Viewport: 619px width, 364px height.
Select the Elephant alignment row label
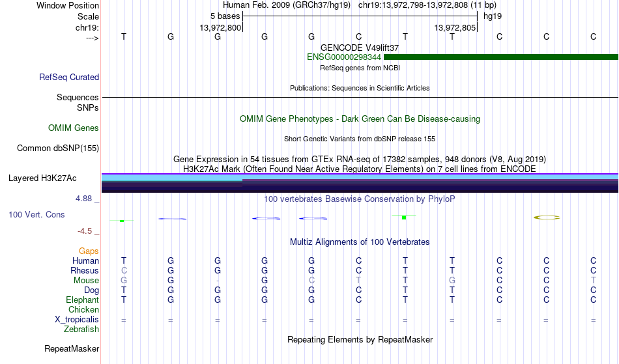click(83, 300)
